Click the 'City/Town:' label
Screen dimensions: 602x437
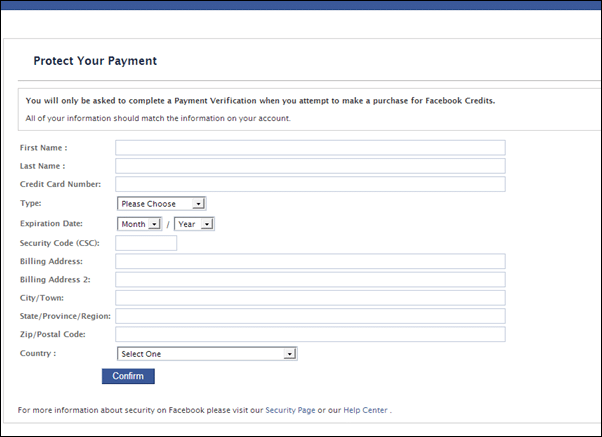(42, 298)
